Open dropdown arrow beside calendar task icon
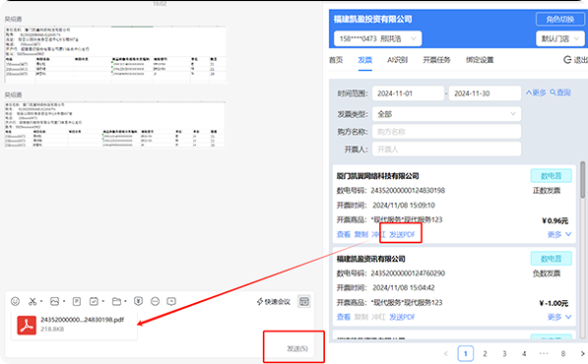Image resolution: width=588 pixels, height=364 pixels. pos(102,301)
